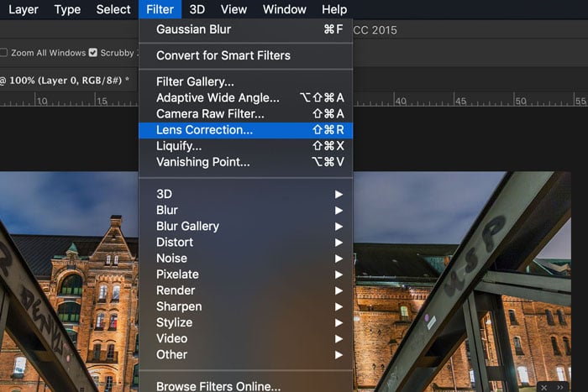Viewport: 588px width, 392px height.
Task: Close the panel with X icon
Action: coord(544,387)
